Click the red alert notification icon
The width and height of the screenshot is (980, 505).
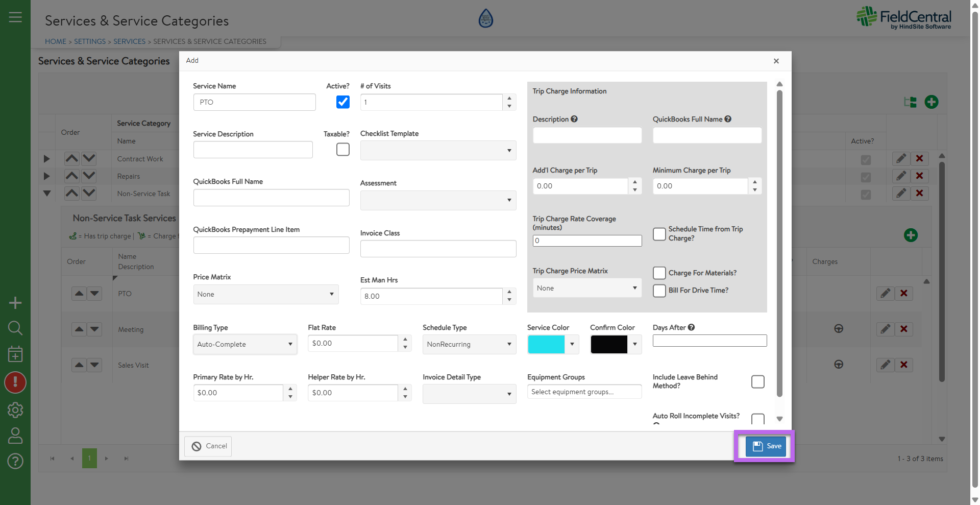click(x=15, y=382)
